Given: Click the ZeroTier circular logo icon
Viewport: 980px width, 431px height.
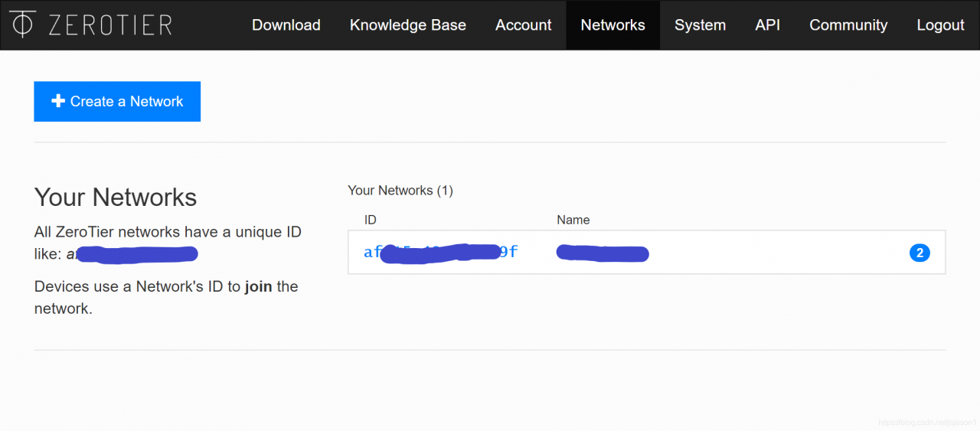Looking at the screenshot, I should tap(23, 24).
